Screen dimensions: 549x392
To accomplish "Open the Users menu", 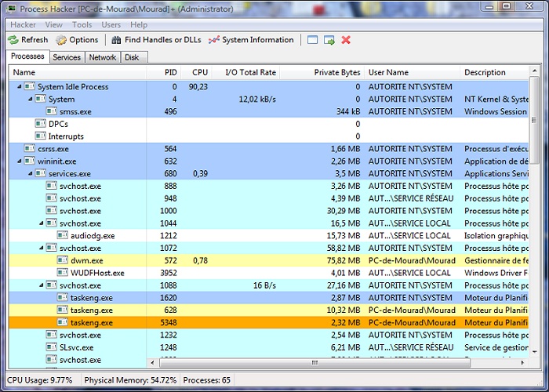I will pos(111,25).
